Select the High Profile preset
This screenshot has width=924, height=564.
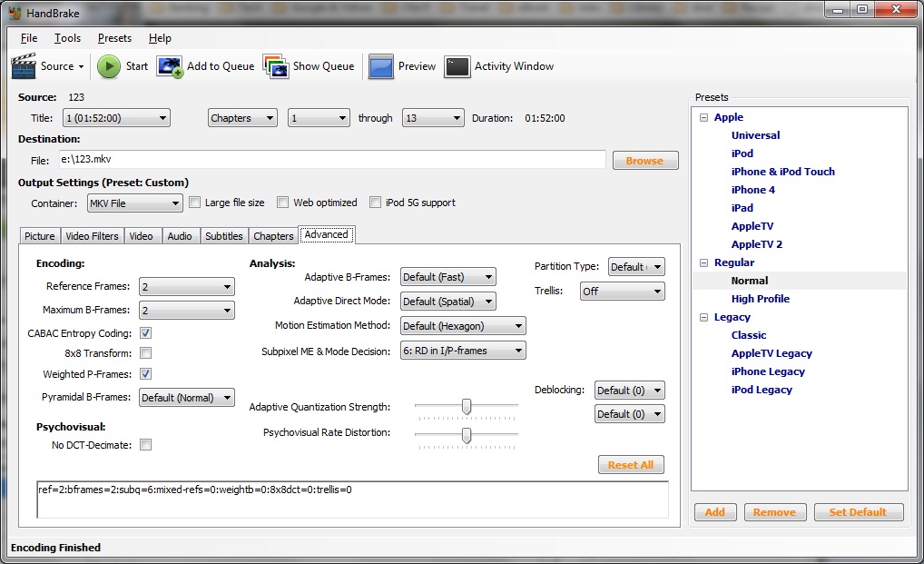pyautogui.click(x=760, y=299)
